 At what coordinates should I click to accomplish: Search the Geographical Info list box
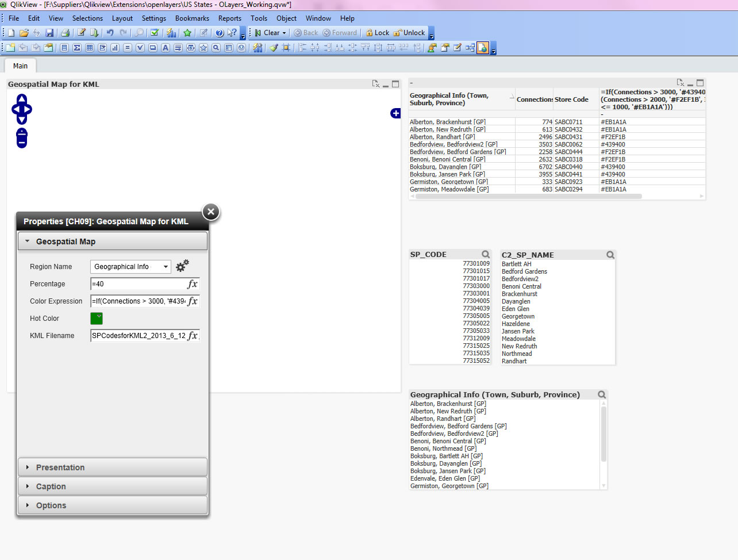602,394
